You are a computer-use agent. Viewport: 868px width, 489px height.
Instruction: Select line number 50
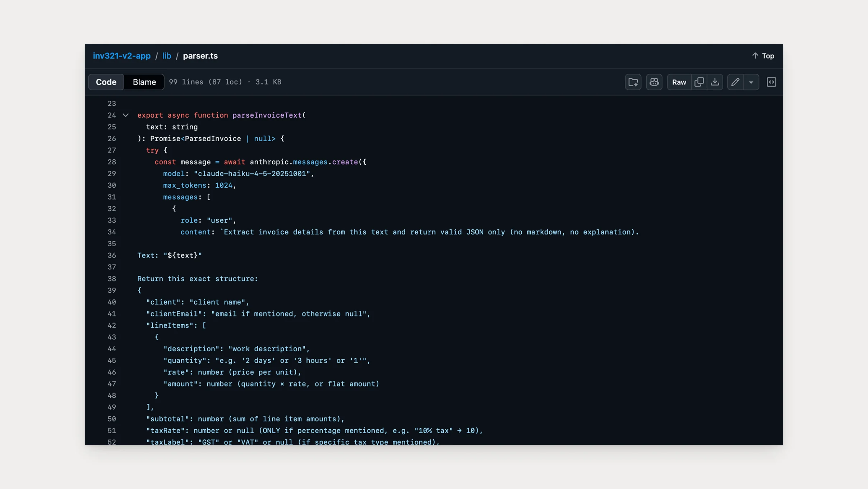[112, 419]
